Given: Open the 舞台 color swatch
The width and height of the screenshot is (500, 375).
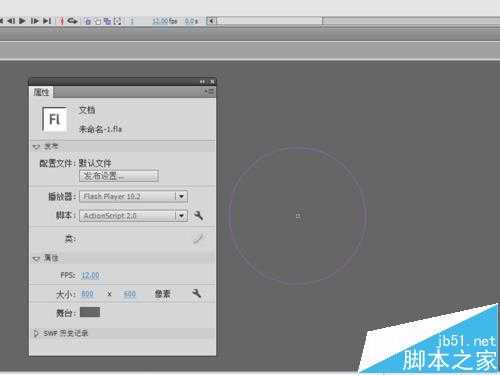Looking at the screenshot, I should 90,312.
